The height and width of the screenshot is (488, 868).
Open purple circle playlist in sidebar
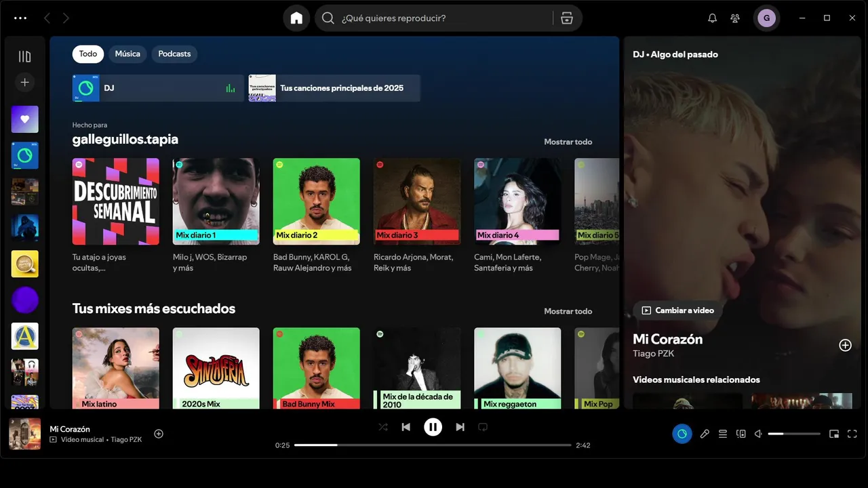point(25,300)
